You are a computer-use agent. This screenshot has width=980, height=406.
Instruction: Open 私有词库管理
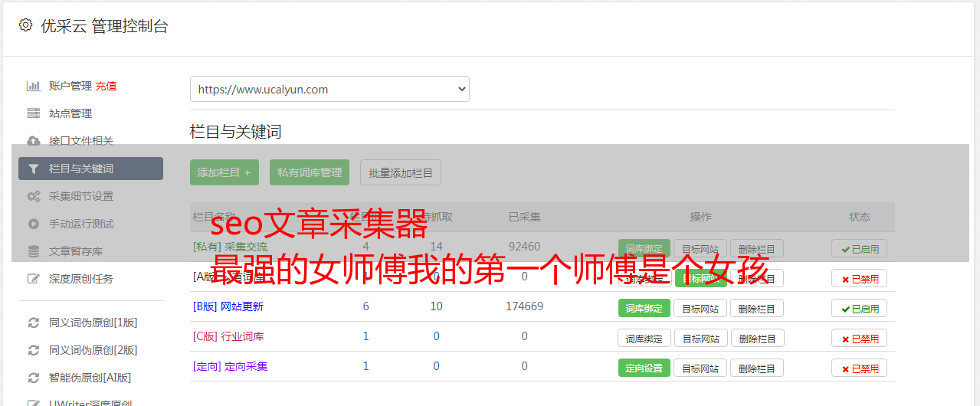tap(310, 172)
